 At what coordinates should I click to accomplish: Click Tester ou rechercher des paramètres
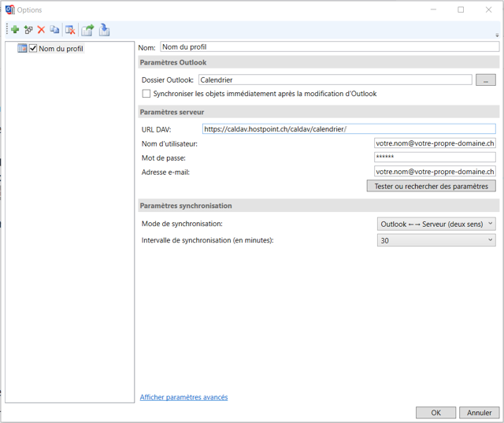tap(431, 186)
